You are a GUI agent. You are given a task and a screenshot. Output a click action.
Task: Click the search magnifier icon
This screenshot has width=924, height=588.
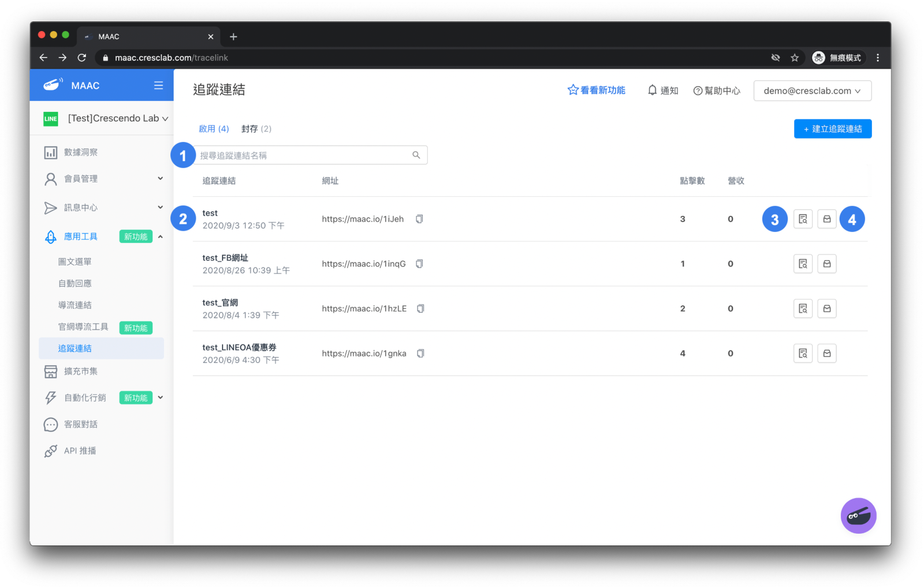point(416,155)
